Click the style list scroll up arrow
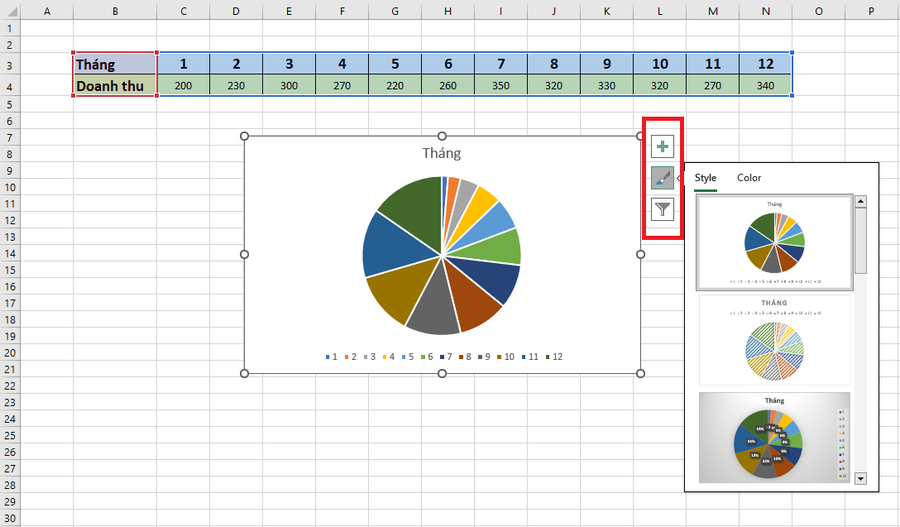The height and width of the screenshot is (527, 900). [x=860, y=202]
